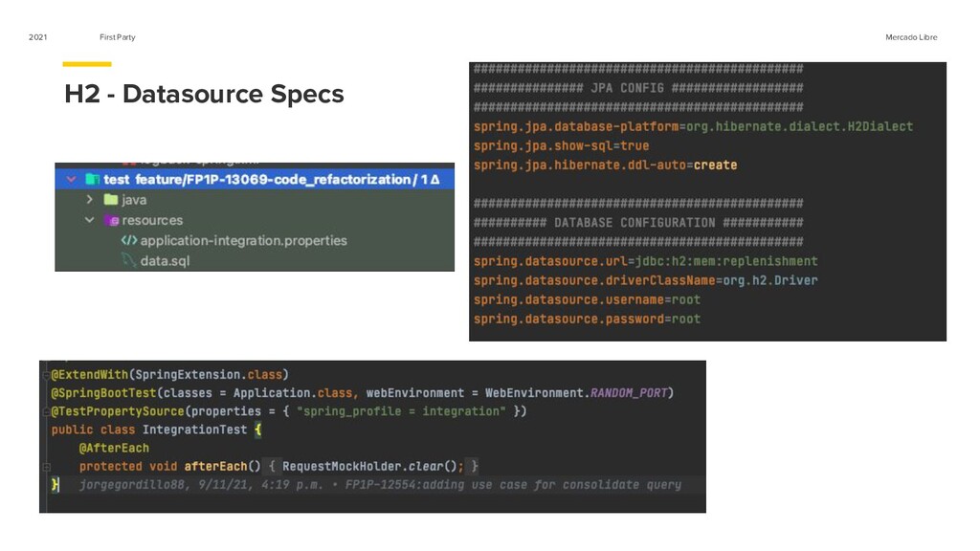Viewport: 980px width, 551px height.
Task: Click the jorgegordillo88 git blame annotation
Action: click(380, 485)
